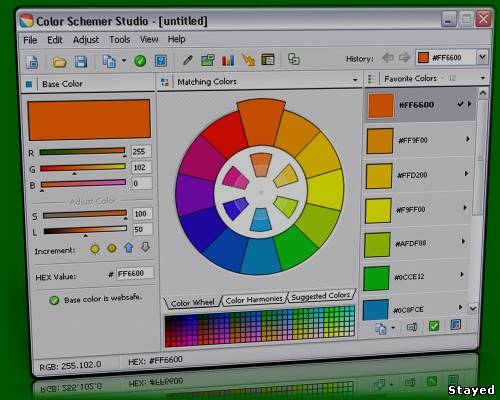Select the #FFD200 favorite color swatch

379,176
